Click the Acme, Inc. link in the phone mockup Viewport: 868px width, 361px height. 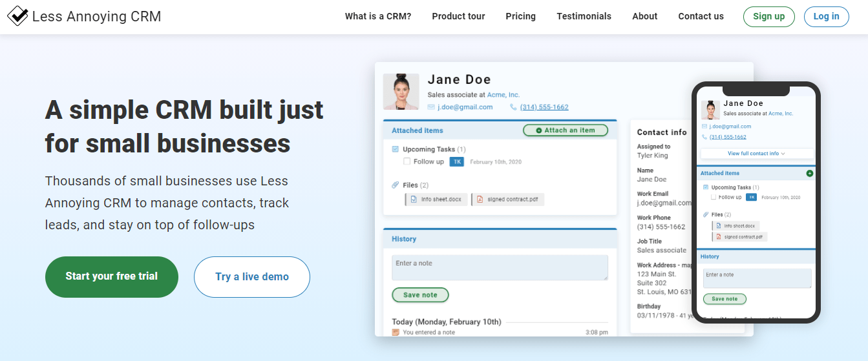781,114
